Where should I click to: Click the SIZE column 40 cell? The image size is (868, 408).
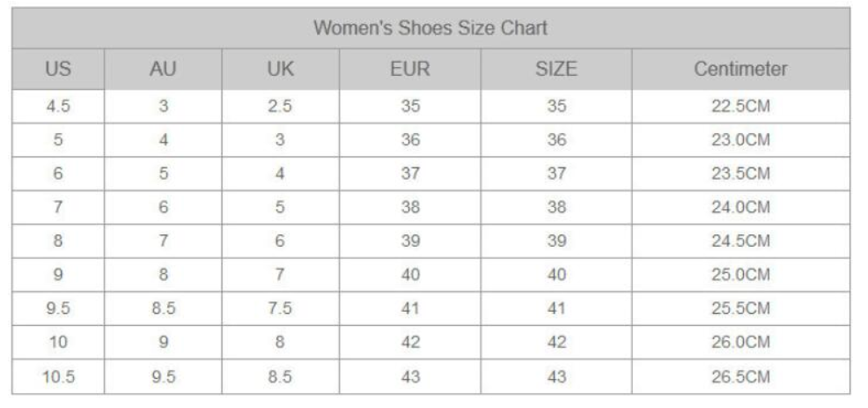click(x=555, y=276)
